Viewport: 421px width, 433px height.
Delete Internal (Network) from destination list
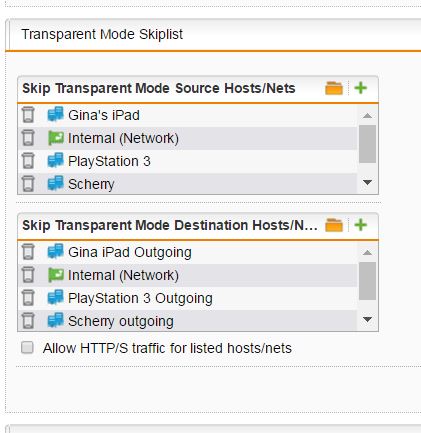(x=28, y=275)
